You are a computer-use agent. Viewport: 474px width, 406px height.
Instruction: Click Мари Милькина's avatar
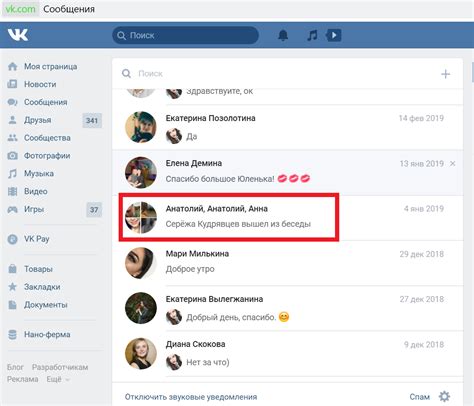pyautogui.click(x=141, y=263)
